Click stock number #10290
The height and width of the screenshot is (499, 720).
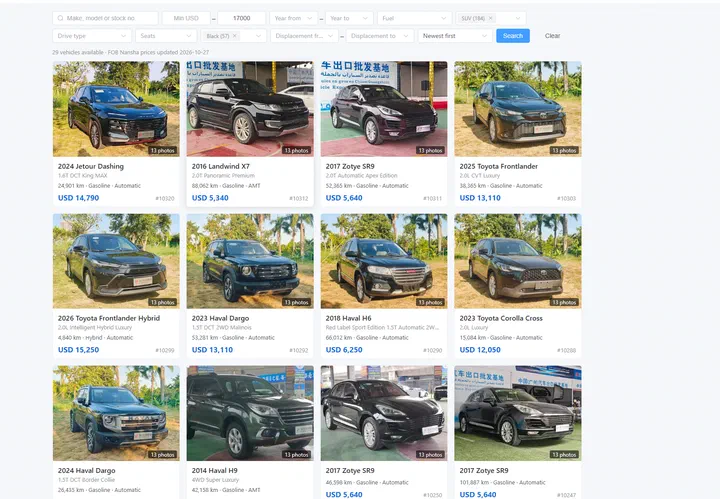[433, 351]
